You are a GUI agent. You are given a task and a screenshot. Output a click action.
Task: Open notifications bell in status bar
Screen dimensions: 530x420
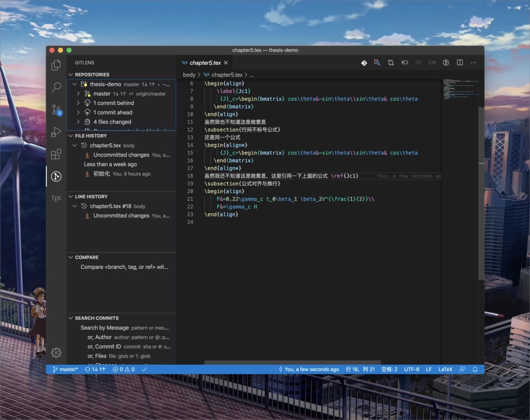(475, 369)
